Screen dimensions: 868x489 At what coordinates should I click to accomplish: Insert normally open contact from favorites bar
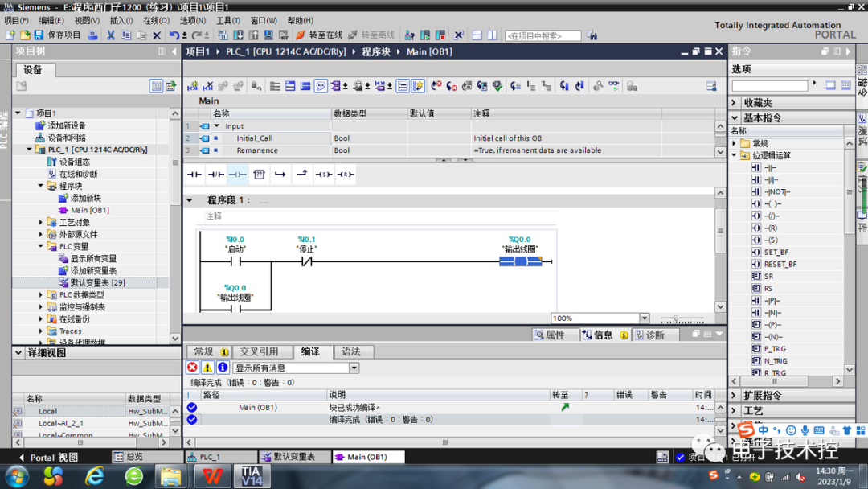[194, 175]
